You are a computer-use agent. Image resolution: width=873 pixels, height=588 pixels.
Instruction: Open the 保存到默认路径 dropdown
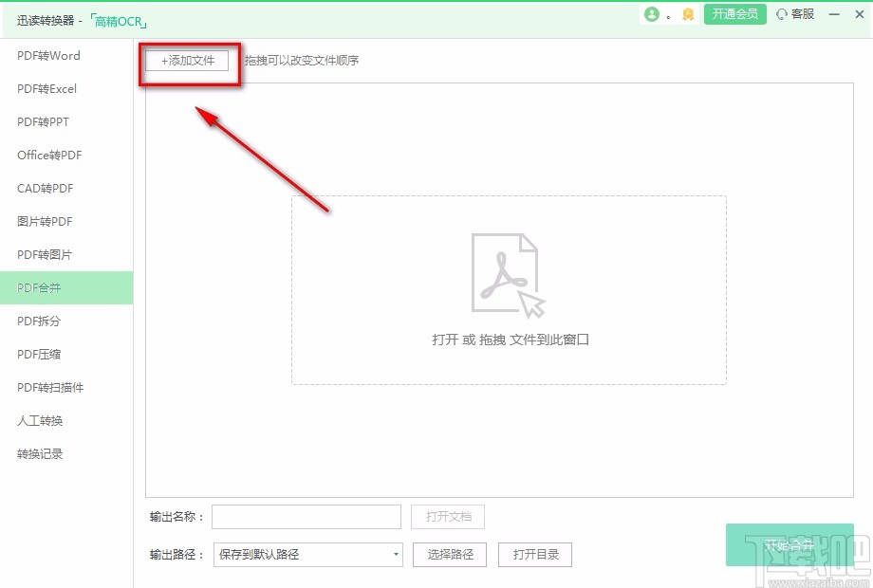pyautogui.click(x=306, y=555)
